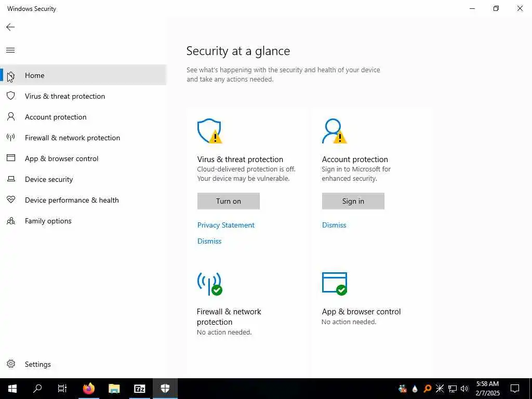Collapse the navigation via the hamburger menu
532x399 pixels.
(10, 50)
